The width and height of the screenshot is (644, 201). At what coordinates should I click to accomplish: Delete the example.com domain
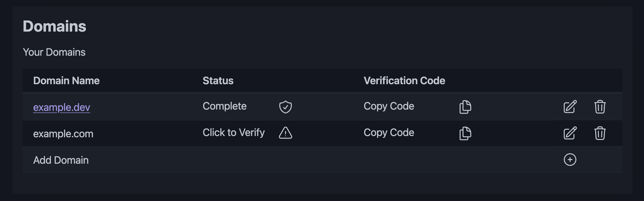pos(600,133)
